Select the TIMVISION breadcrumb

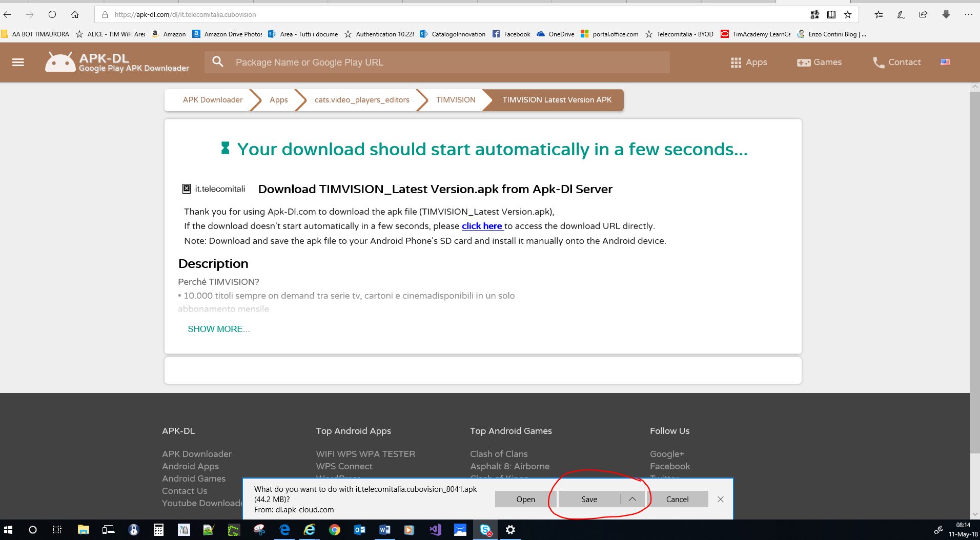[456, 100]
